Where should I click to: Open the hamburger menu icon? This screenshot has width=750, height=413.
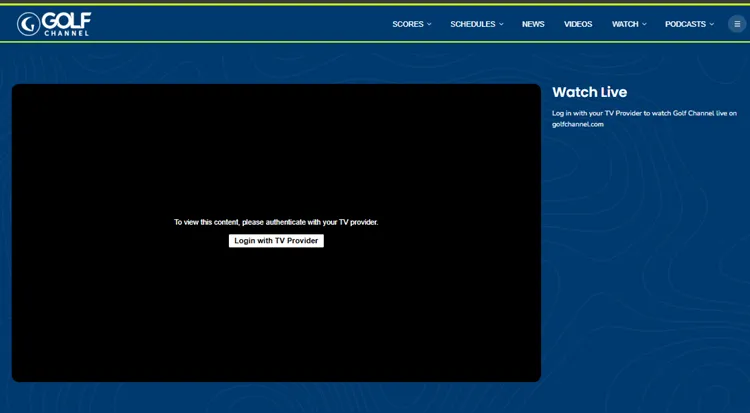pos(737,24)
